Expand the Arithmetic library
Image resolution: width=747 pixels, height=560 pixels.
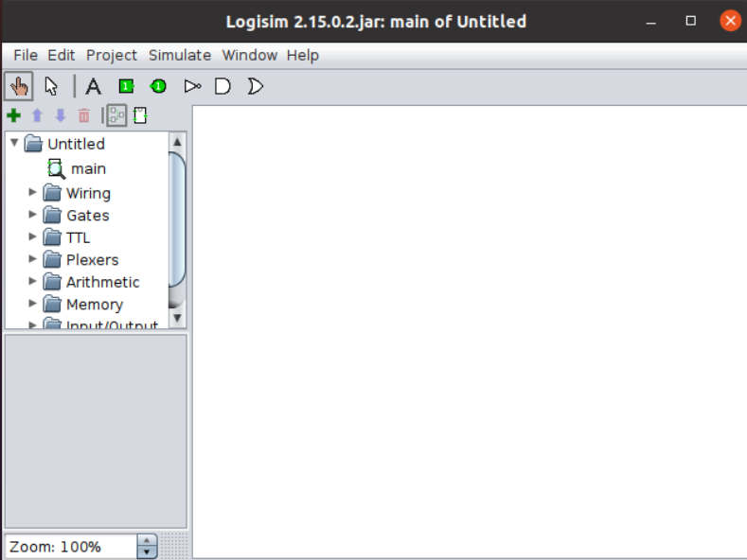(32, 281)
